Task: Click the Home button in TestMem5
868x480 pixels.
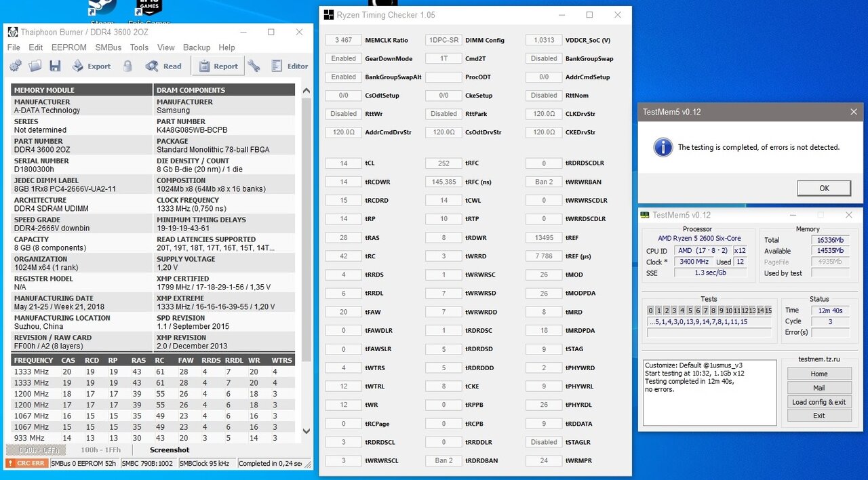Action: [819, 374]
